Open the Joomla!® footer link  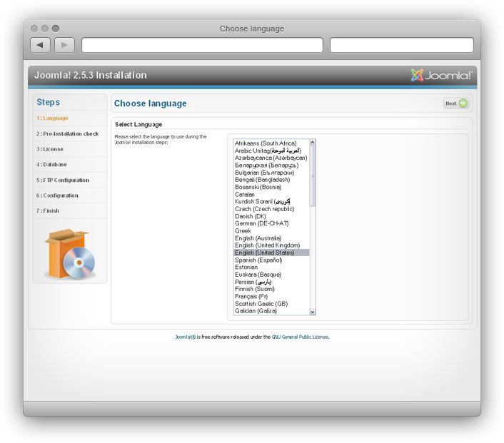[x=185, y=337]
